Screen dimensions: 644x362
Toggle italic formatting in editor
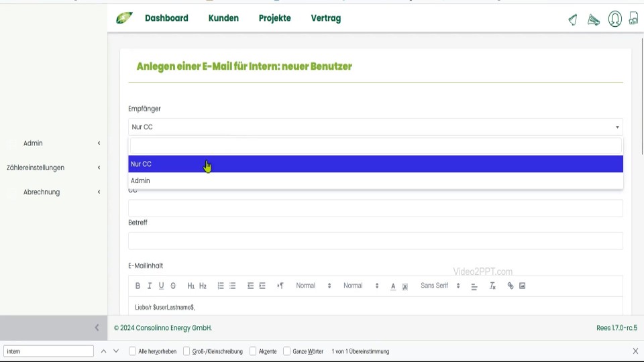click(150, 286)
